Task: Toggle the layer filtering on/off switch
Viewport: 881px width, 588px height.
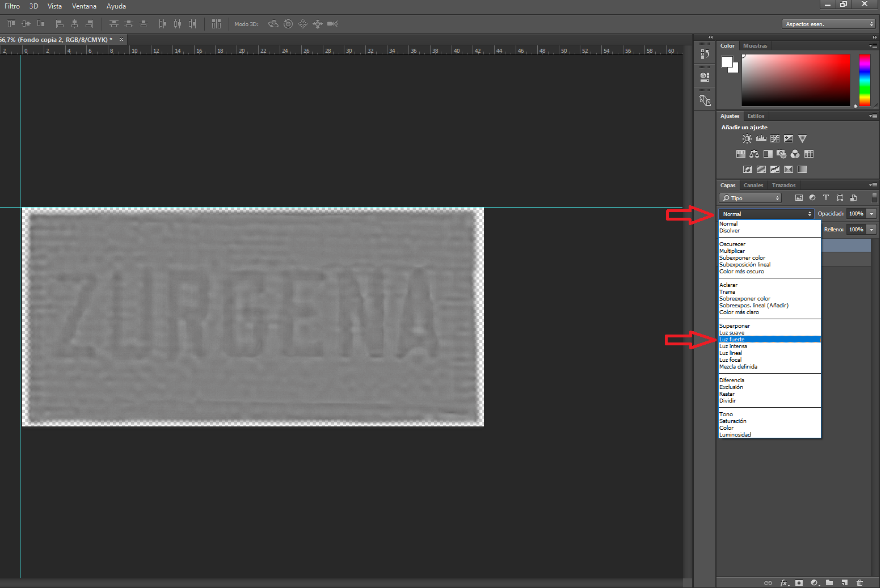Action: (x=874, y=198)
